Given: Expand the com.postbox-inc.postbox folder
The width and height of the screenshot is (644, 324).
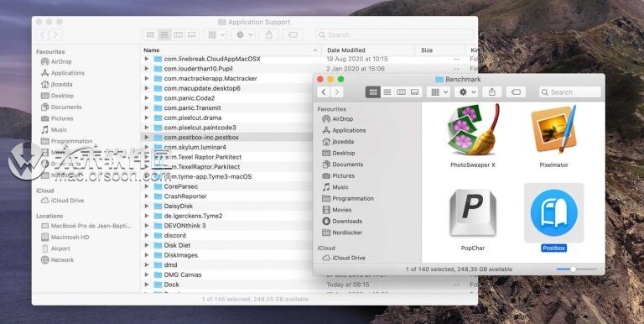Looking at the screenshot, I should coord(147,138).
